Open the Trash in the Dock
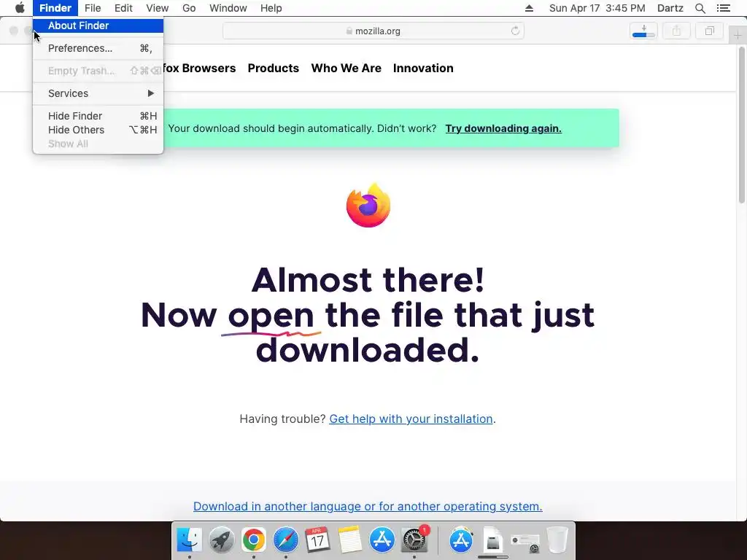This screenshot has width=747, height=560. pos(557,540)
